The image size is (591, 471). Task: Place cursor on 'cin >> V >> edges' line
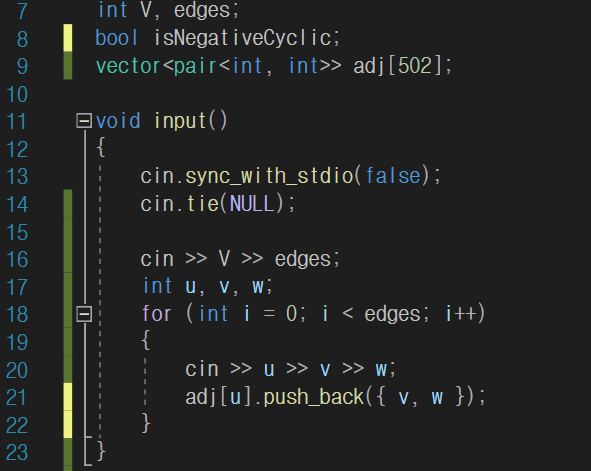click(x=240, y=259)
